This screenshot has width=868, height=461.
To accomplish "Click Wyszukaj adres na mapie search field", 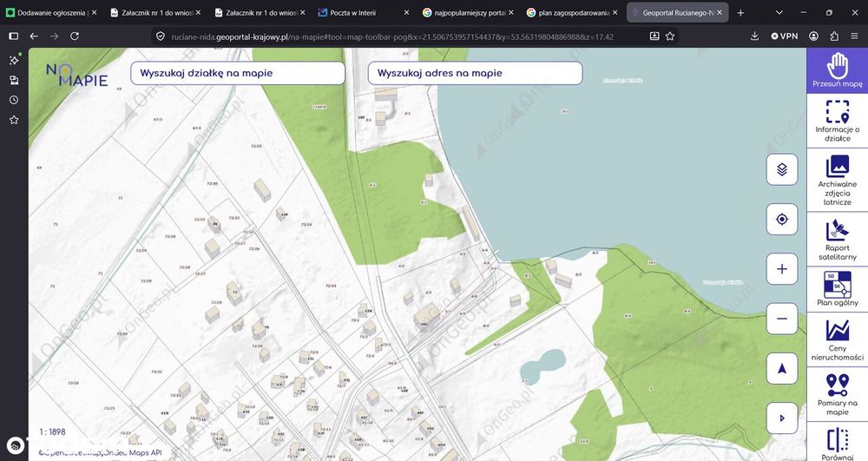I will pos(475,73).
